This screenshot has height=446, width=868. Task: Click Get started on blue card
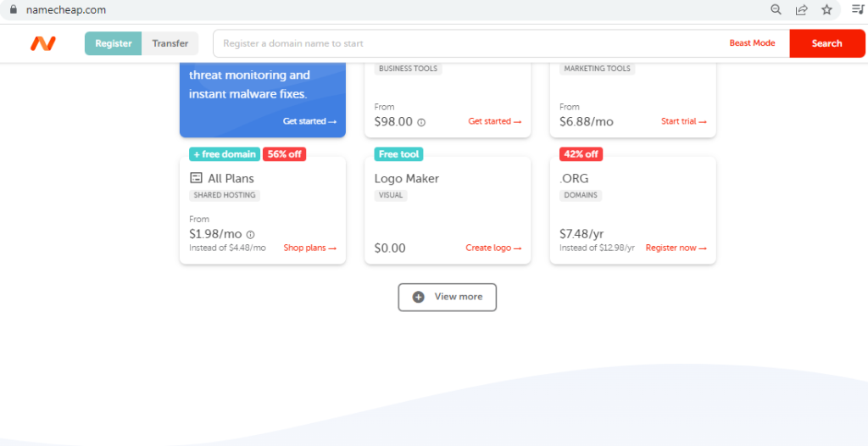point(309,120)
